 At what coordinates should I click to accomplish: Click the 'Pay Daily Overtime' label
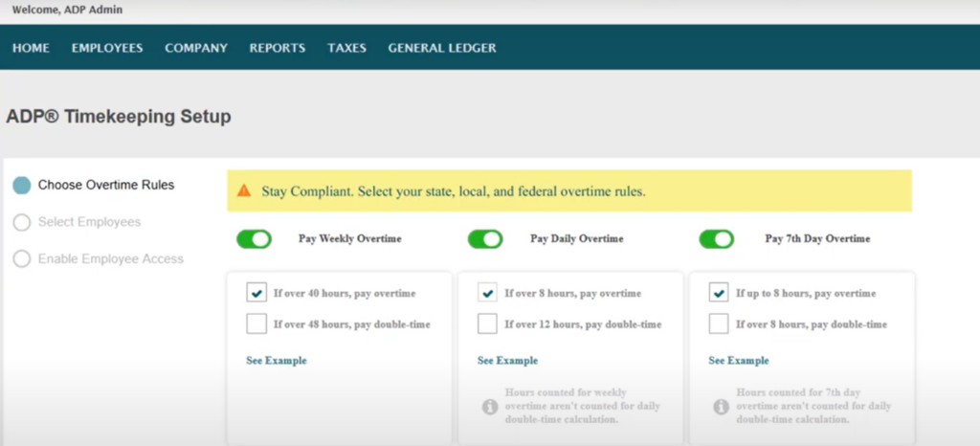(577, 238)
